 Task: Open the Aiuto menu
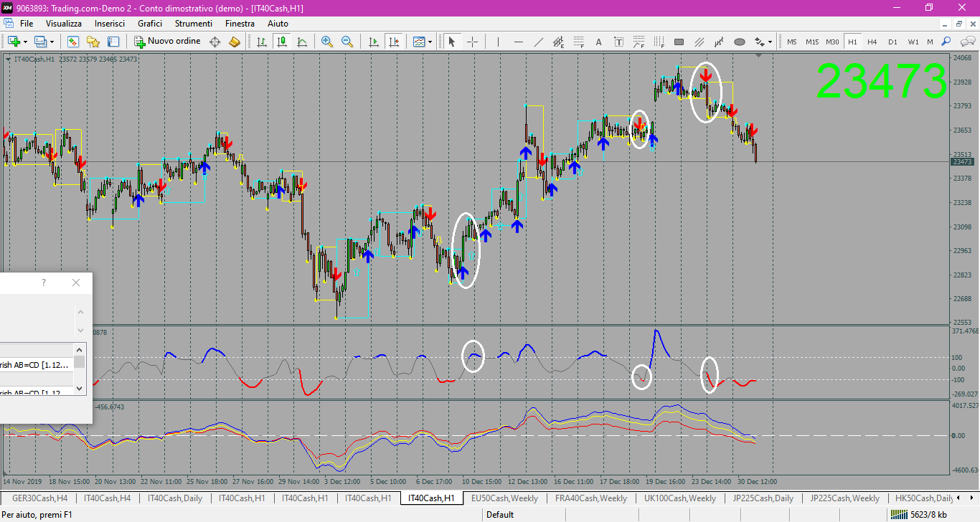(278, 24)
